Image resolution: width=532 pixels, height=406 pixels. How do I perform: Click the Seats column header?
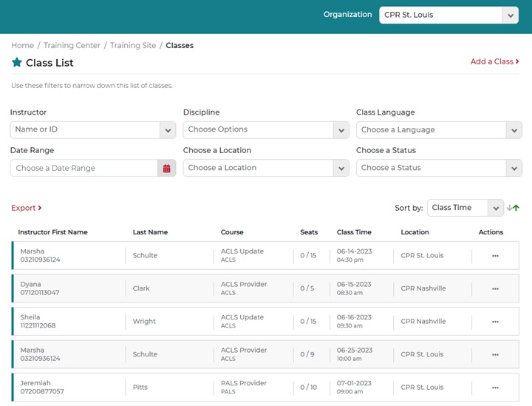(x=309, y=232)
